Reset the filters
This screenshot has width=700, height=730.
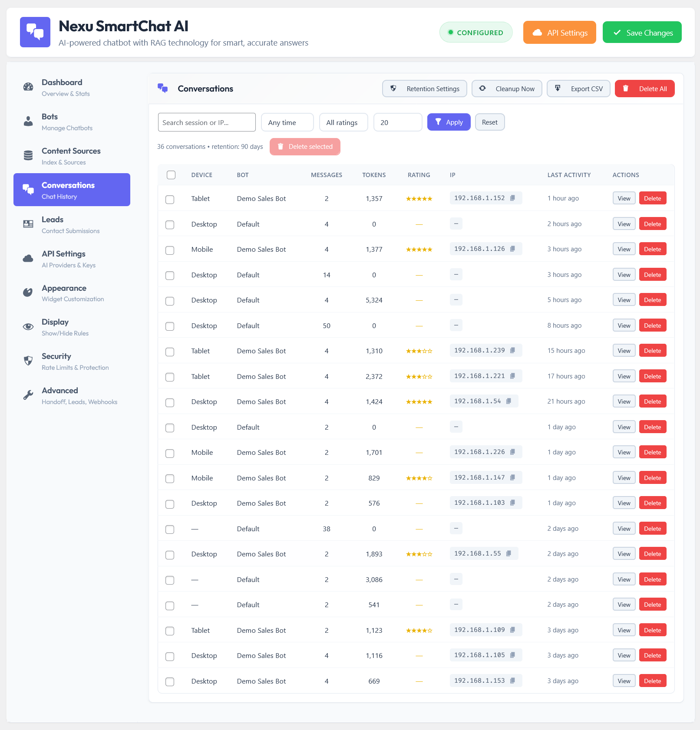click(490, 122)
